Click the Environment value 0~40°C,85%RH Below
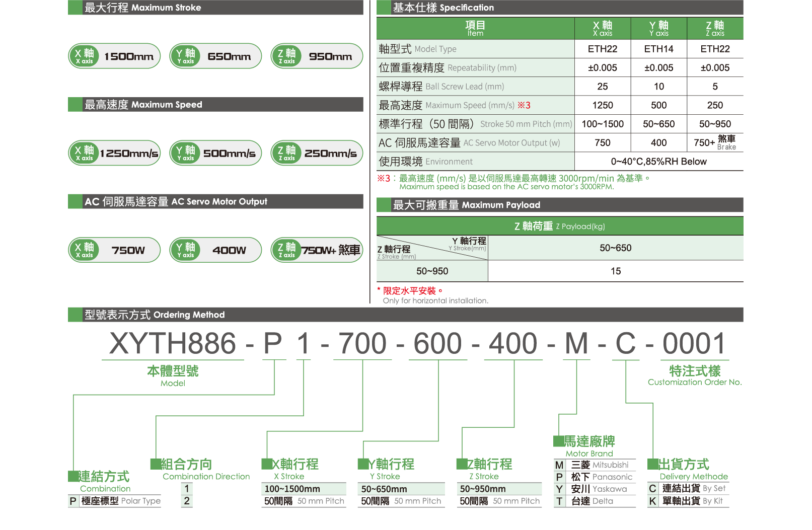Viewport: 812px width, 530px height. [x=658, y=162]
